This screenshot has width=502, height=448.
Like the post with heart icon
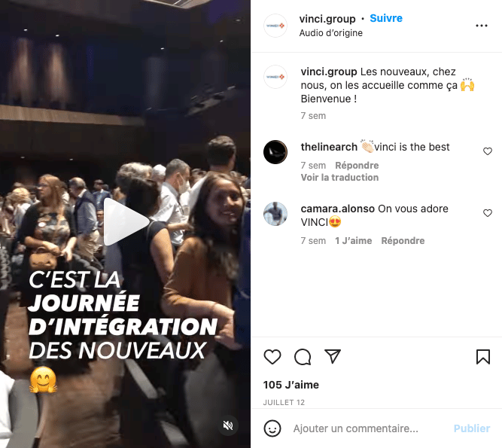(x=272, y=357)
